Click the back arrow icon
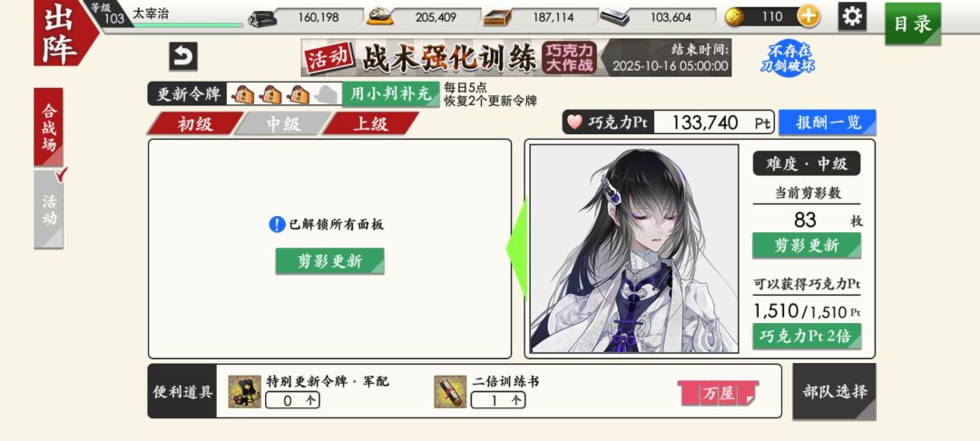The width and height of the screenshot is (980, 441). [183, 56]
